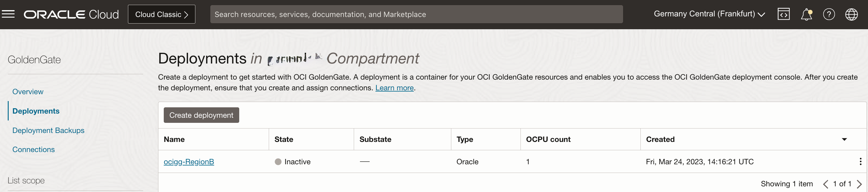Open the help question mark icon
The height and width of the screenshot is (192, 868).
click(x=829, y=14)
